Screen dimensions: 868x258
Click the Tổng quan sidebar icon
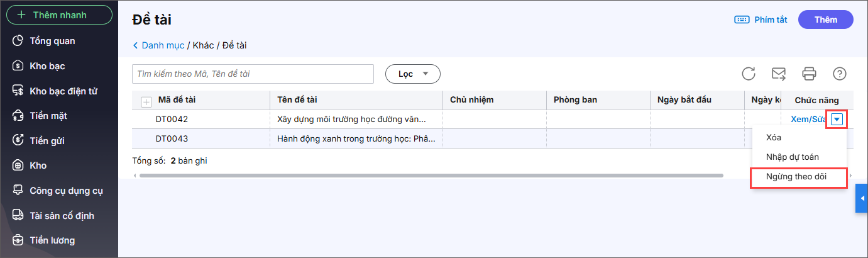(x=18, y=41)
